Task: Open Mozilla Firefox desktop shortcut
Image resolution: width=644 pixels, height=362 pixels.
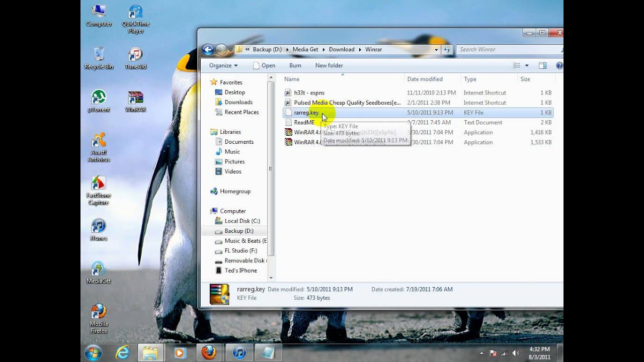Action: (99, 318)
